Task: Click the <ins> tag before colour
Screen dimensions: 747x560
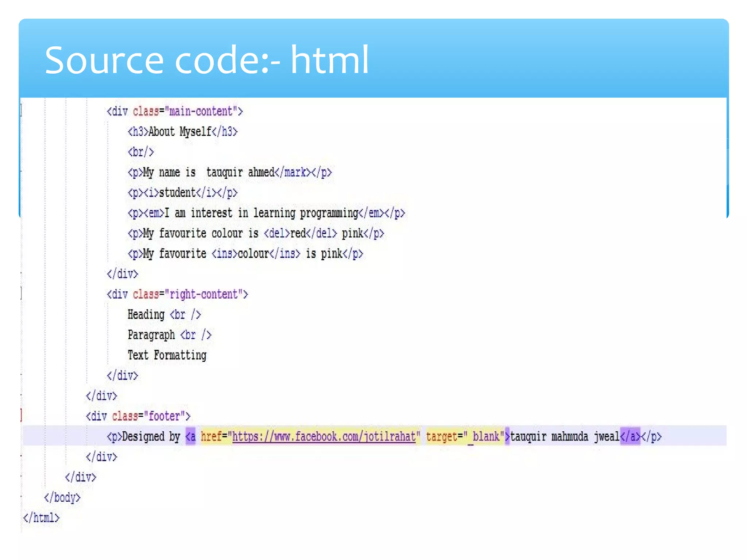Action: click(224, 253)
